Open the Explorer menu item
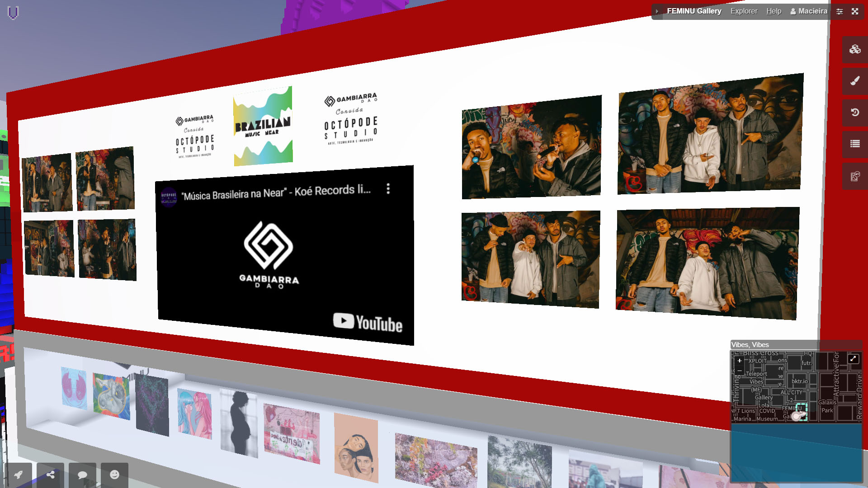868x488 pixels. coord(744,11)
